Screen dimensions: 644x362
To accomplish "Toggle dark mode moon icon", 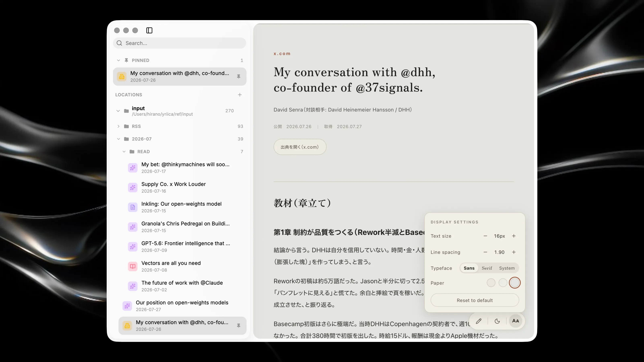I will (x=497, y=321).
